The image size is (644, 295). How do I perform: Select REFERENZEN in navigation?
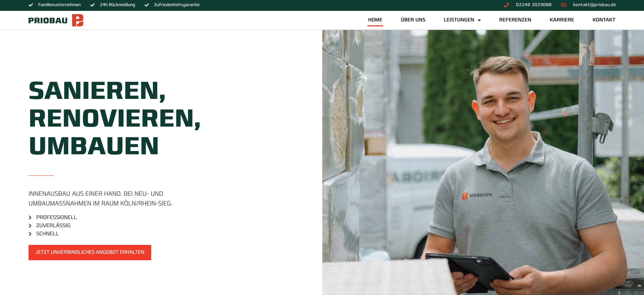515,20
